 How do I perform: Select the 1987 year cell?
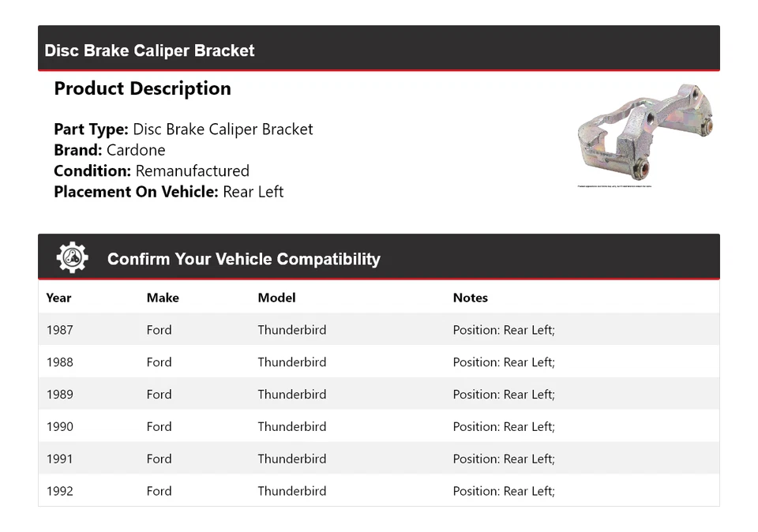click(x=59, y=330)
